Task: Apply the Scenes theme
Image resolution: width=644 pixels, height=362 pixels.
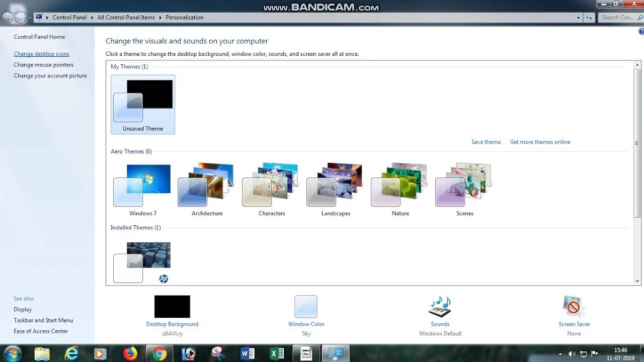Action: point(465,189)
